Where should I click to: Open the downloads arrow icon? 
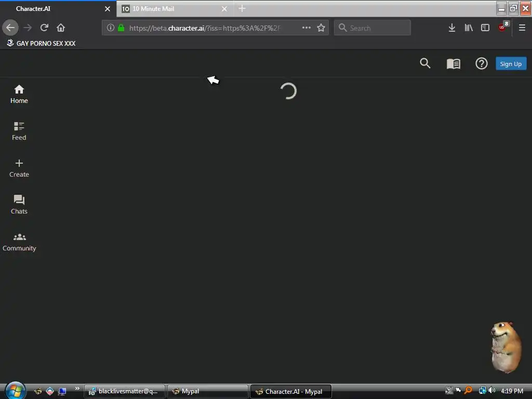tap(451, 28)
